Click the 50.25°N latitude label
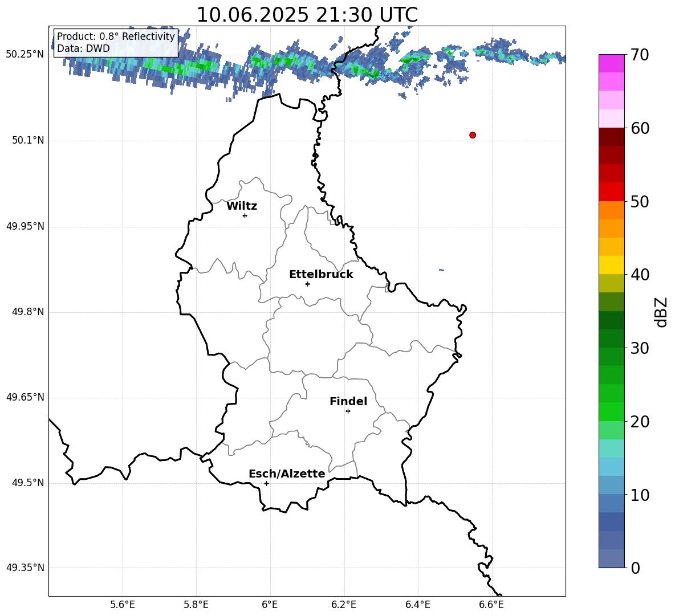Image resolution: width=675 pixels, height=616 pixels. 25,55
